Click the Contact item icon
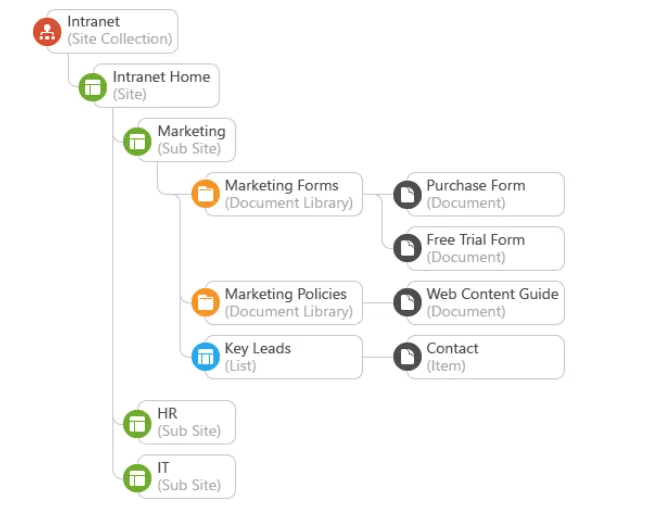Screen dimensions: 666x530 (407, 356)
